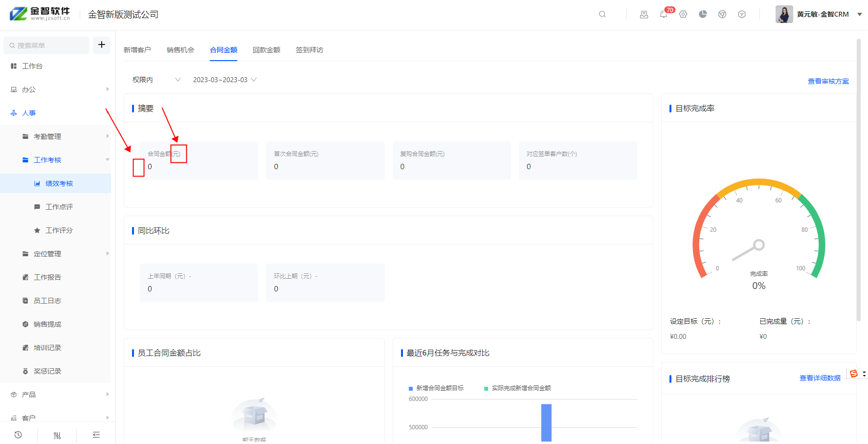Click the plus button beside menu search

click(x=102, y=45)
